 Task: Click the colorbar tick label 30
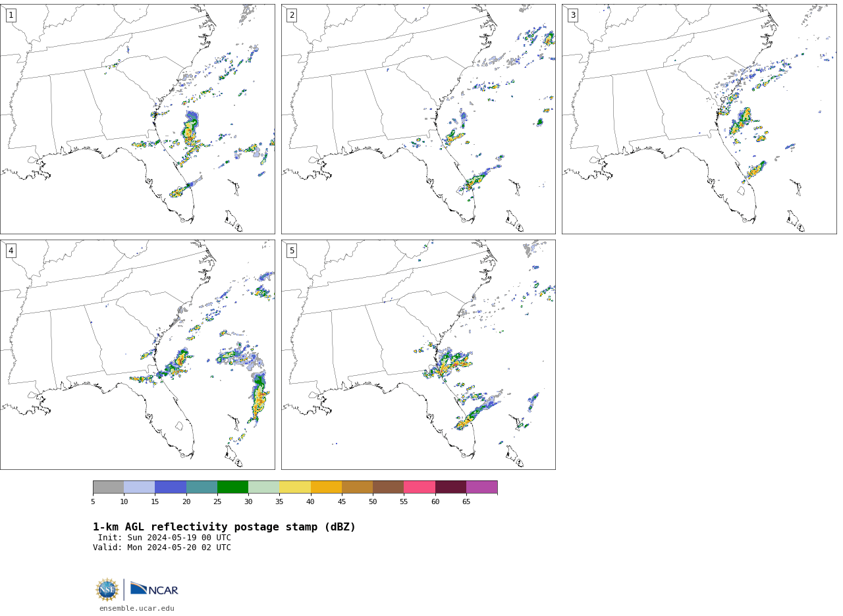click(x=248, y=501)
